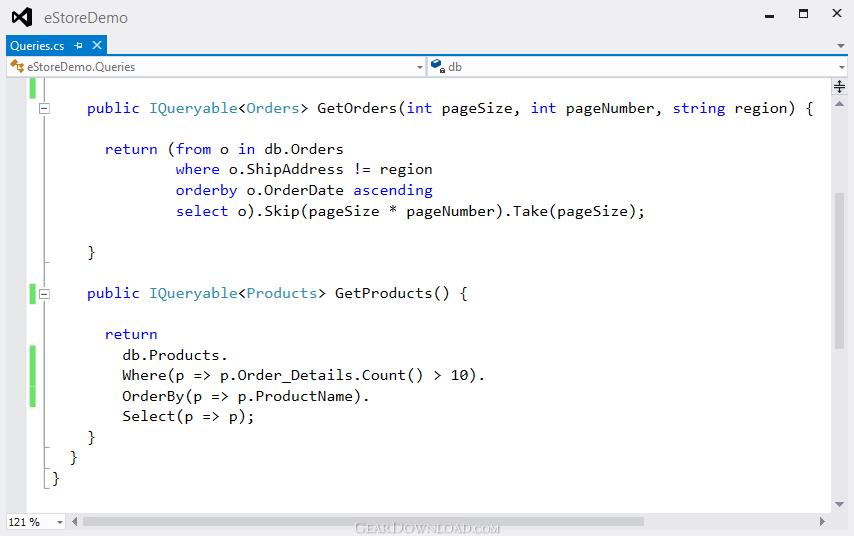Click db.Orders in the from clause

304,149
